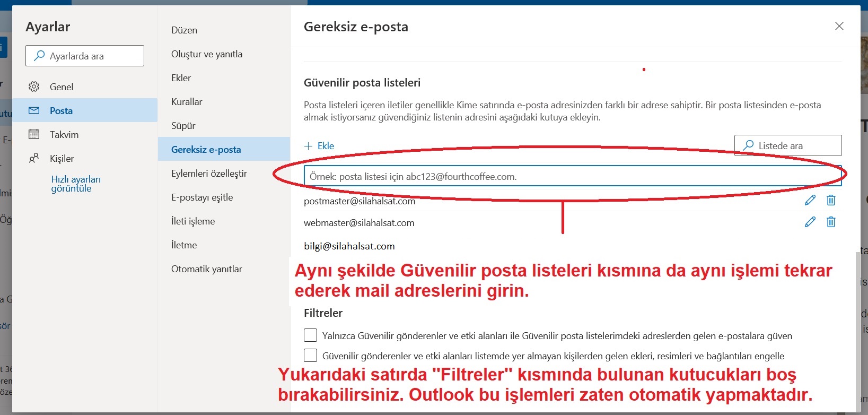Select Posta in the settings sidebar
The width and height of the screenshot is (868, 415).
click(x=61, y=111)
